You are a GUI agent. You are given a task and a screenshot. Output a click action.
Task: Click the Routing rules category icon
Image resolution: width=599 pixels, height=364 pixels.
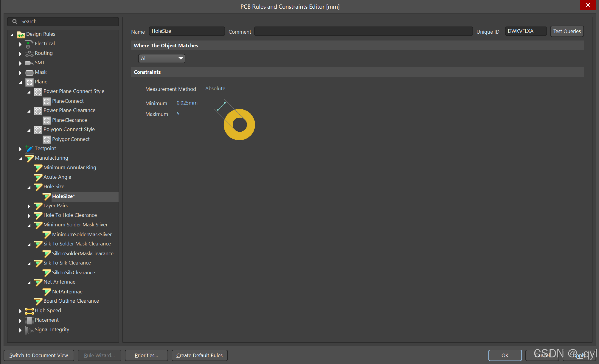pyautogui.click(x=29, y=54)
